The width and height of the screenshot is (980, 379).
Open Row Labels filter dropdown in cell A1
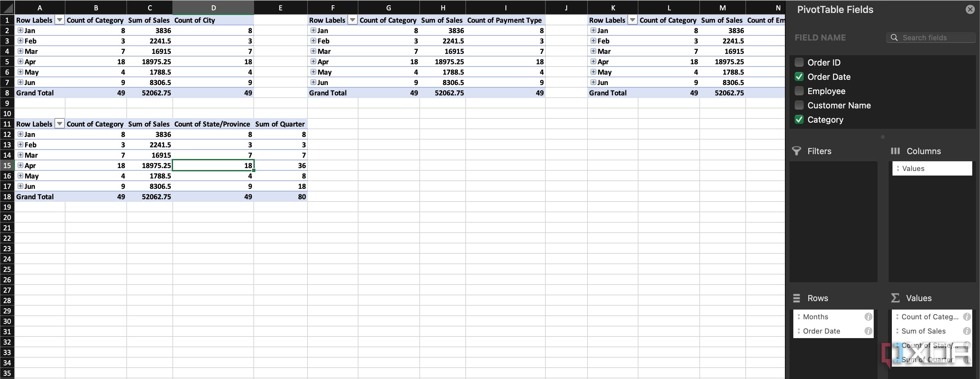59,20
